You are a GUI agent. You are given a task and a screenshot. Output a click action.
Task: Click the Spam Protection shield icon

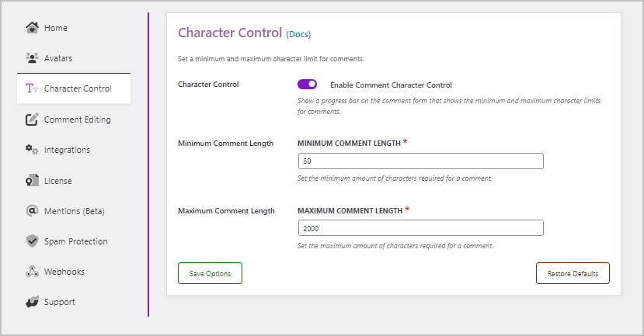(x=32, y=241)
